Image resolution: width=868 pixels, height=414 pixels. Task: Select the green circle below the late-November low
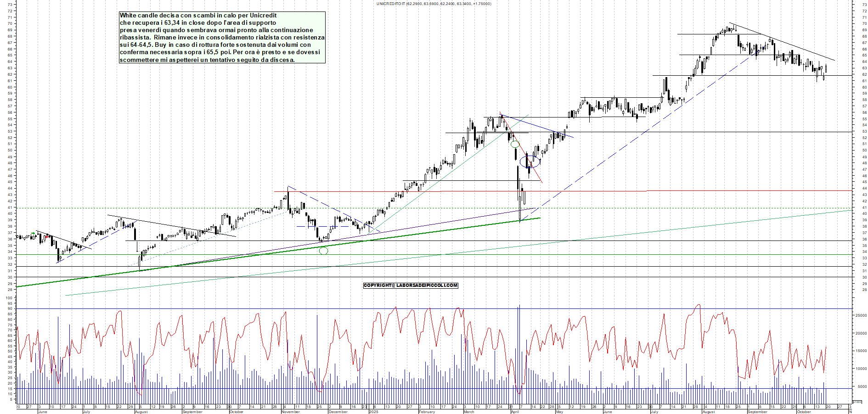(x=323, y=251)
